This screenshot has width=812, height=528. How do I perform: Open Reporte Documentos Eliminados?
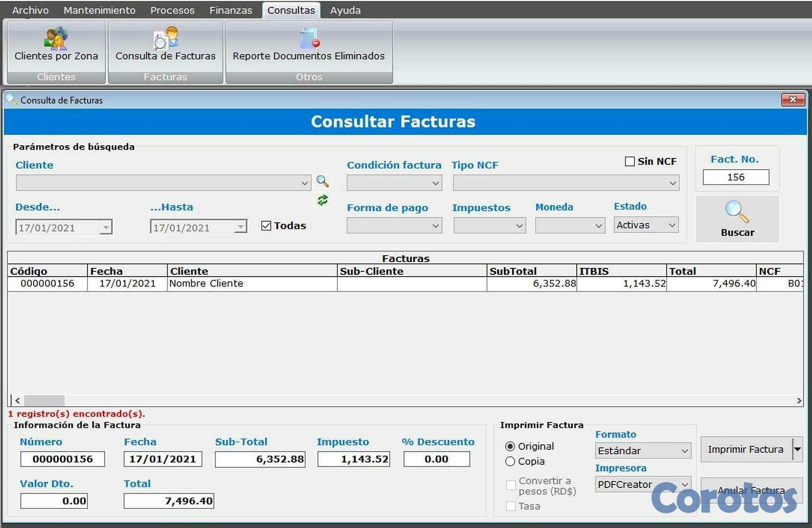click(x=308, y=44)
